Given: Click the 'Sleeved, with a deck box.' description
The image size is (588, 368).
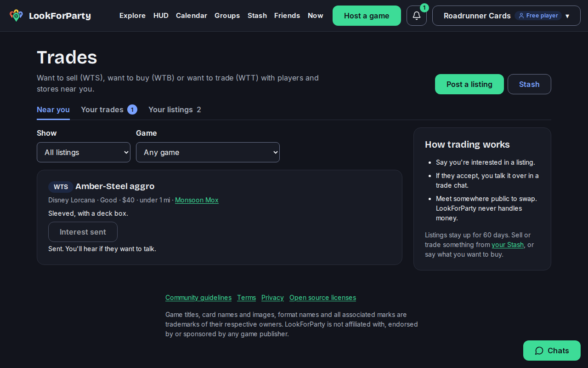Looking at the screenshot, I should click(88, 213).
